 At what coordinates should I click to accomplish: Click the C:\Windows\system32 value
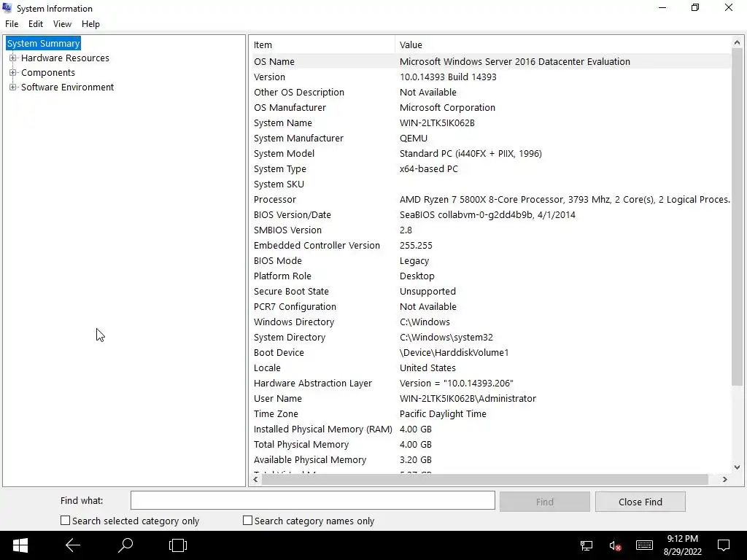point(446,337)
